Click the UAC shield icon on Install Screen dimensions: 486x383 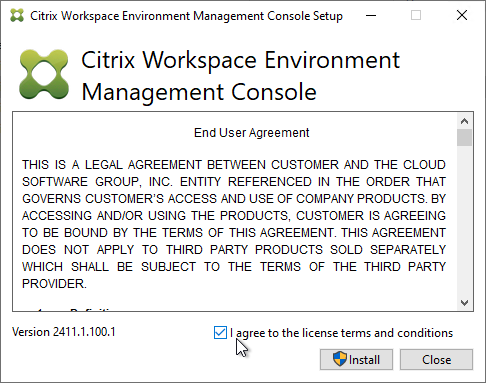coord(340,359)
